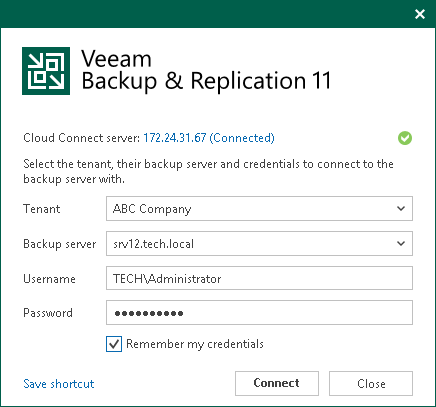The height and width of the screenshot is (407, 436).
Task: Focus the Password input field
Action: pyautogui.click(x=259, y=313)
